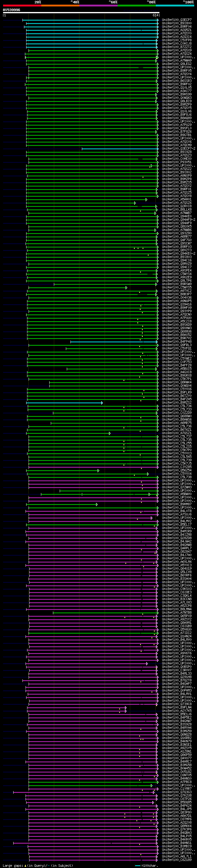Select the UniRef100_B3MBI9 label
Image resolution: width=197 pixels, height=868 pixels.
(177, 846)
